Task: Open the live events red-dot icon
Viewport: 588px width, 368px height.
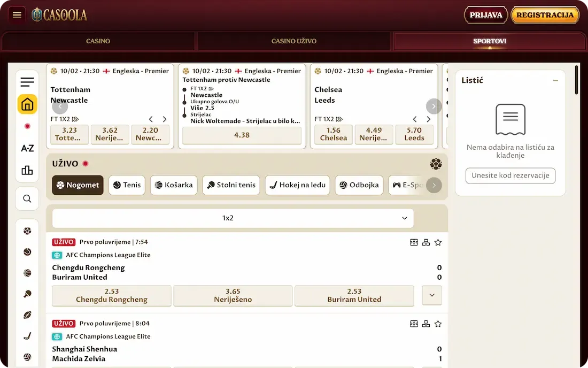Action: click(27, 126)
